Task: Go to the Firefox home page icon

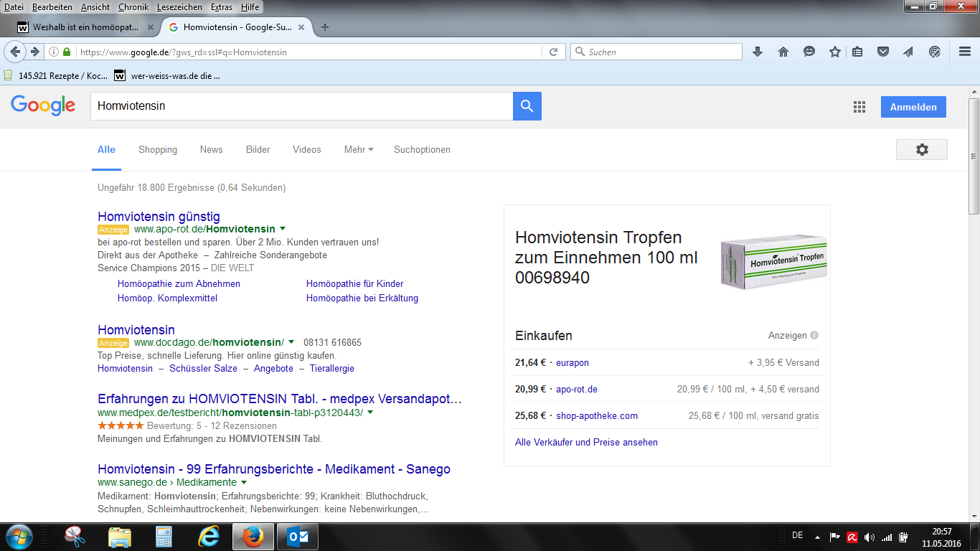Action: 783,52
